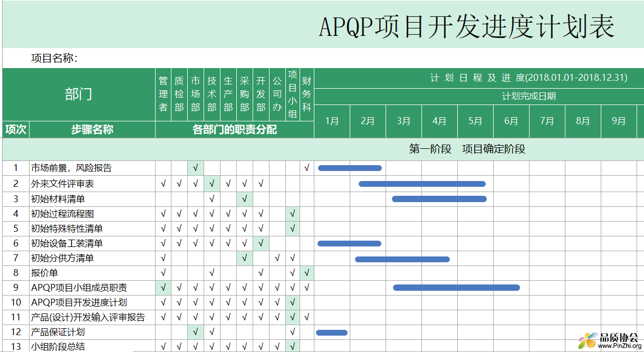Select the 5月 month column header
Image resolution: width=644 pixels, height=352 pixels.
476,121
